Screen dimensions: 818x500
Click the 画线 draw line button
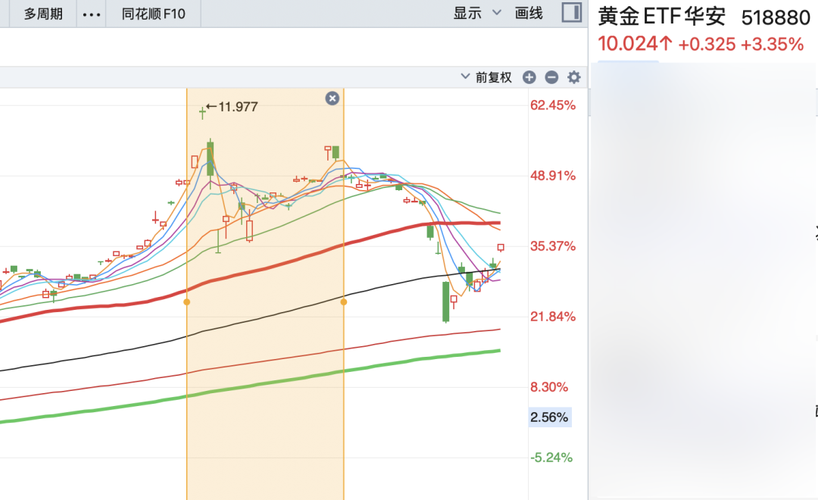(x=528, y=13)
